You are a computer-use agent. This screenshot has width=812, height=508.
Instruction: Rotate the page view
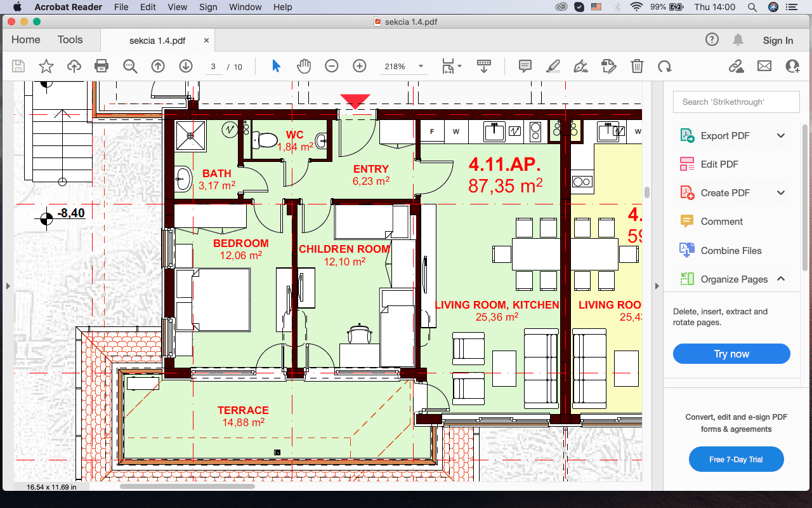pos(665,65)
